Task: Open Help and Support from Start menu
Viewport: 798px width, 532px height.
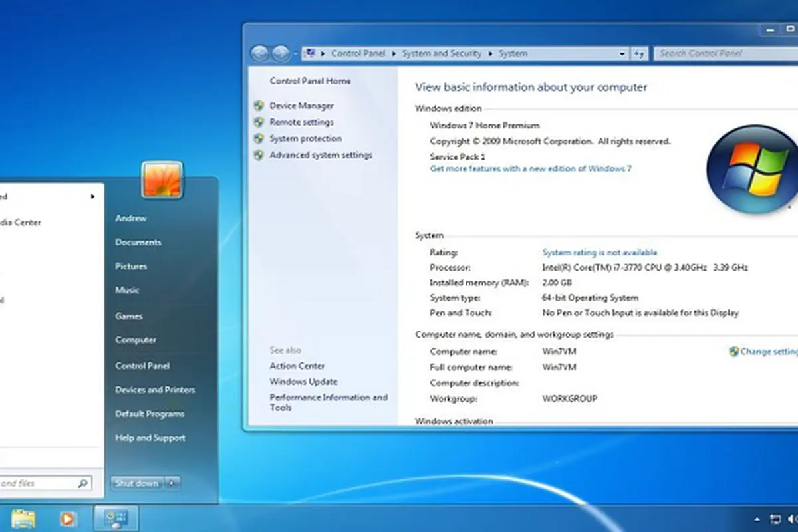Action: point(150,438)
